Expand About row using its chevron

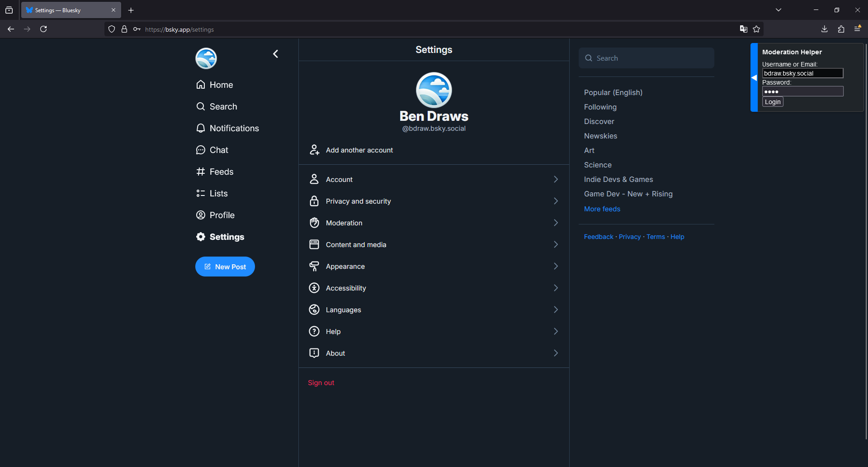point(556,353)
